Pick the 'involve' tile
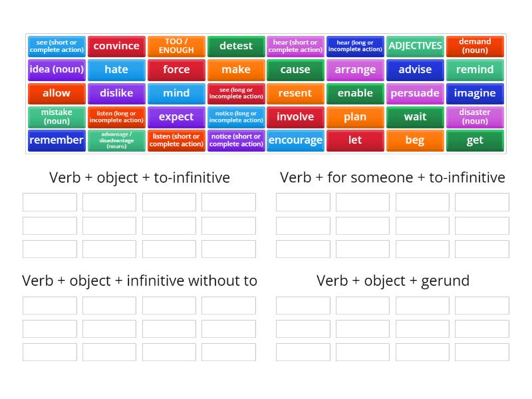The image size is (532, 399). [x=295, y=117]
